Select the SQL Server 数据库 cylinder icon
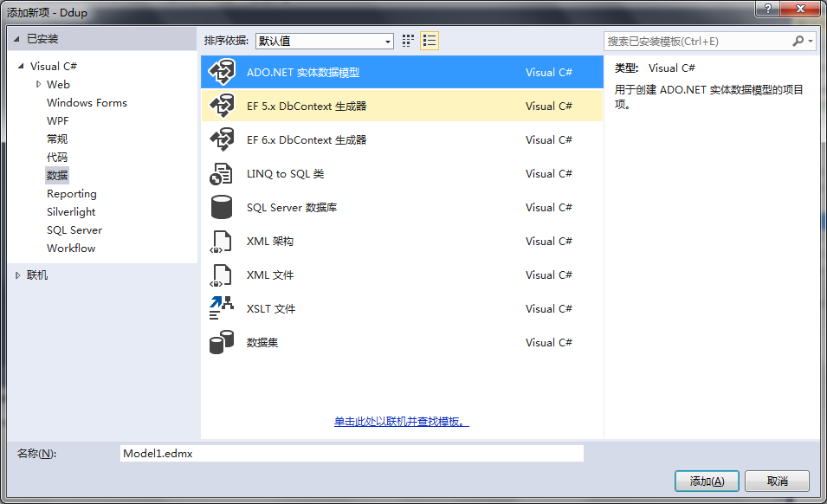The width and height of the screenshot is (827, 504). (222, 207)
